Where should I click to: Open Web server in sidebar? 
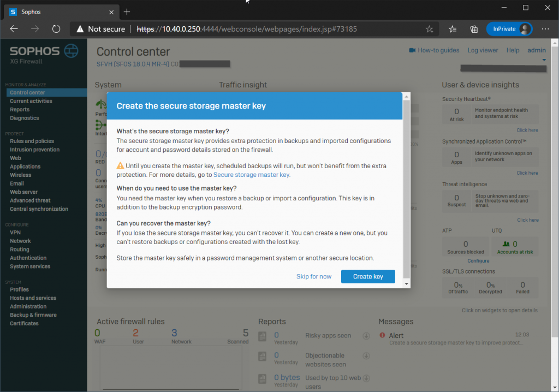pos(23,192)
